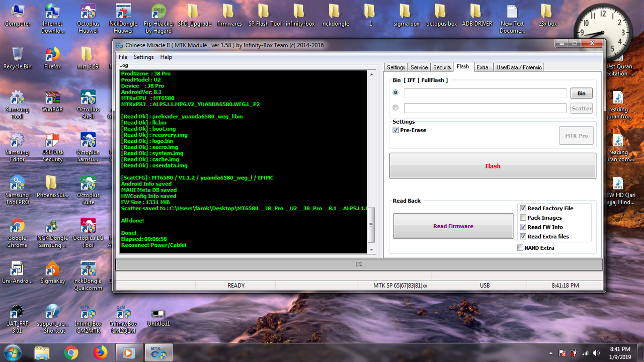Uncheck Read Extra files option

click(523, 237)
